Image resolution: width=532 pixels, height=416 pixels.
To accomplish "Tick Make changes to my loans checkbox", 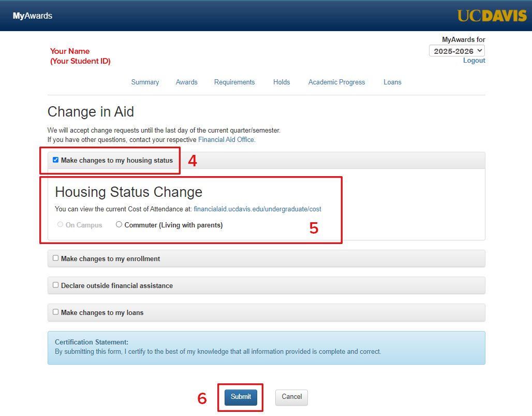I will coord(56,312).
